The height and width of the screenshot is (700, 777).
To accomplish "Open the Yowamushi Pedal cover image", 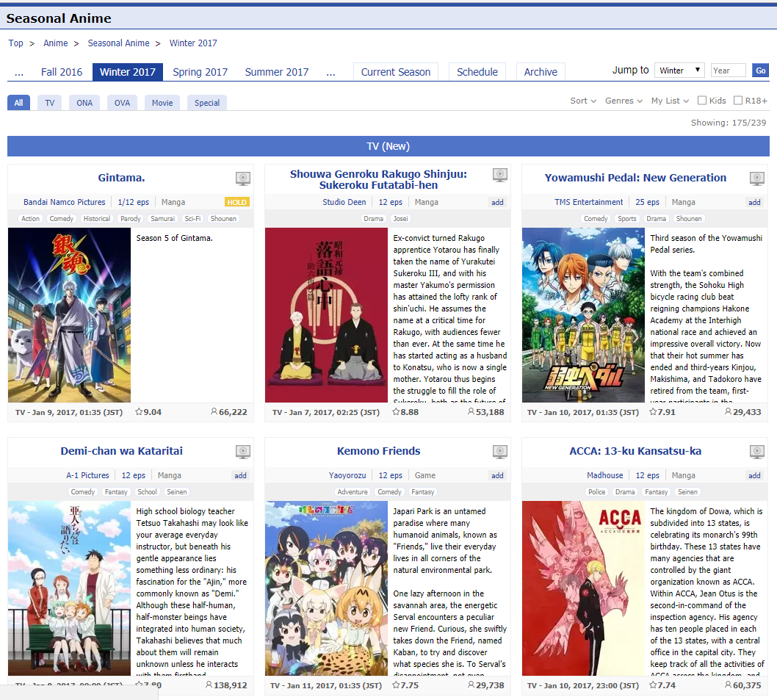I will 583,315.
